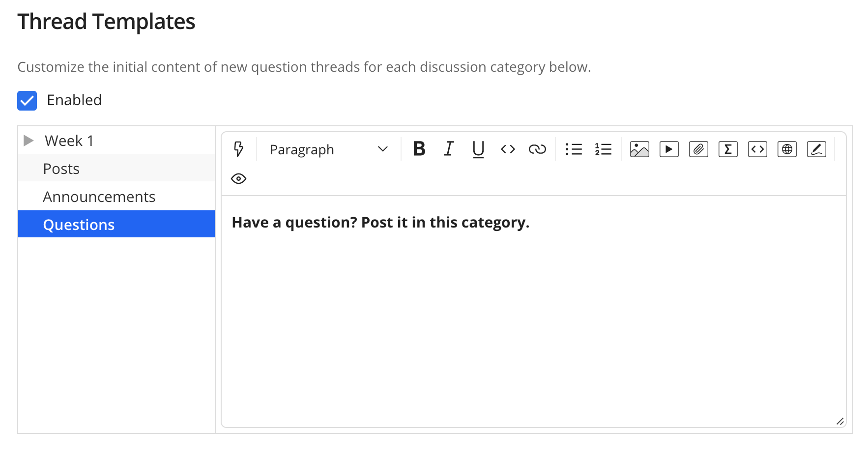Toggle bold formatting

(419, 149)
